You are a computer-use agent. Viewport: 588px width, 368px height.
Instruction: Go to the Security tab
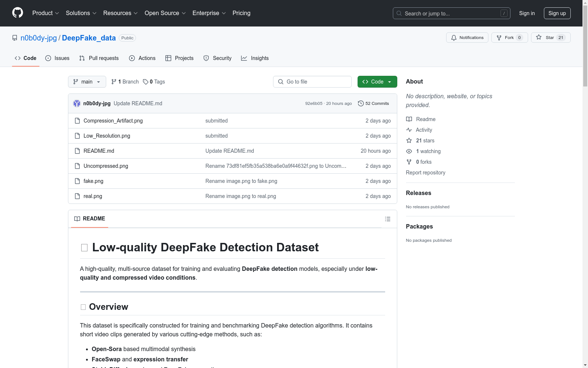pos(218,58)
